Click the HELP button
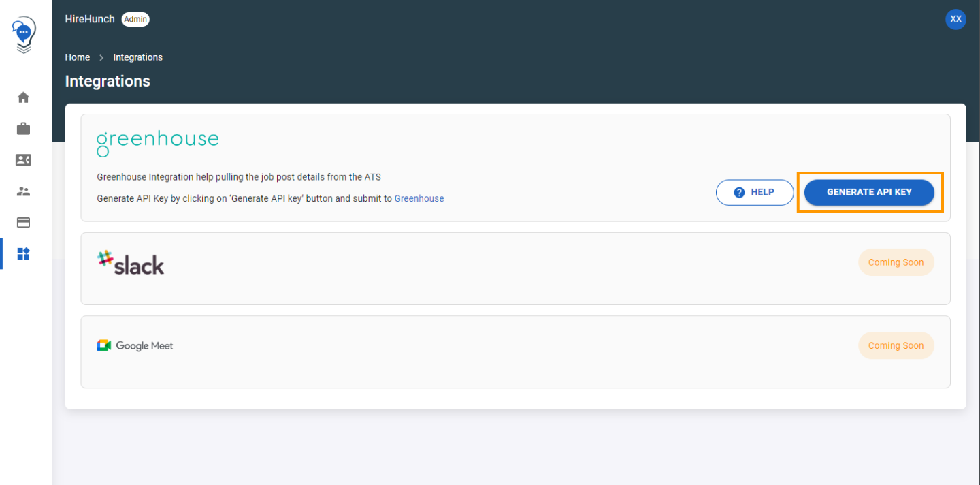 pyautogui.click(x=755, y=192)
